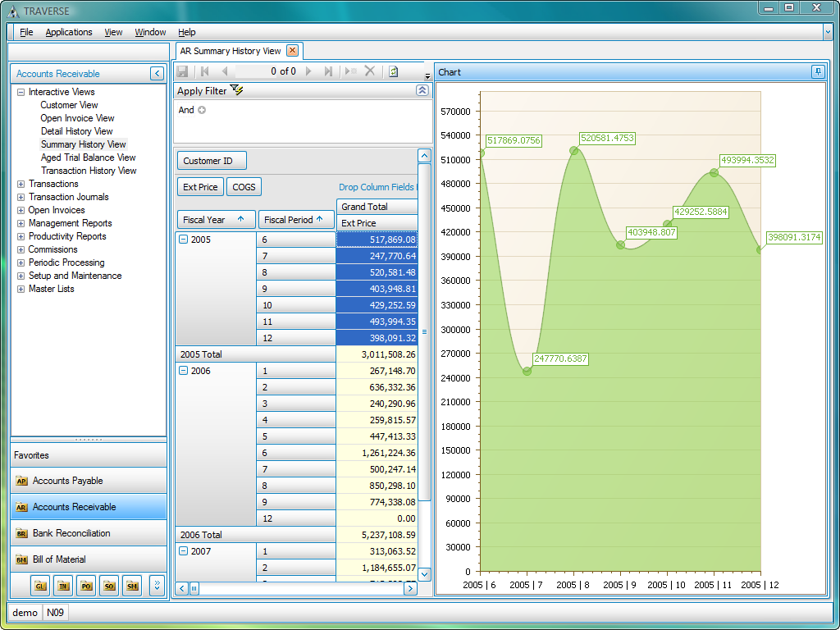This screenshot has width=840, height=630.
Task: Collapse the 2005 fiscal year group
Action: 183,240
